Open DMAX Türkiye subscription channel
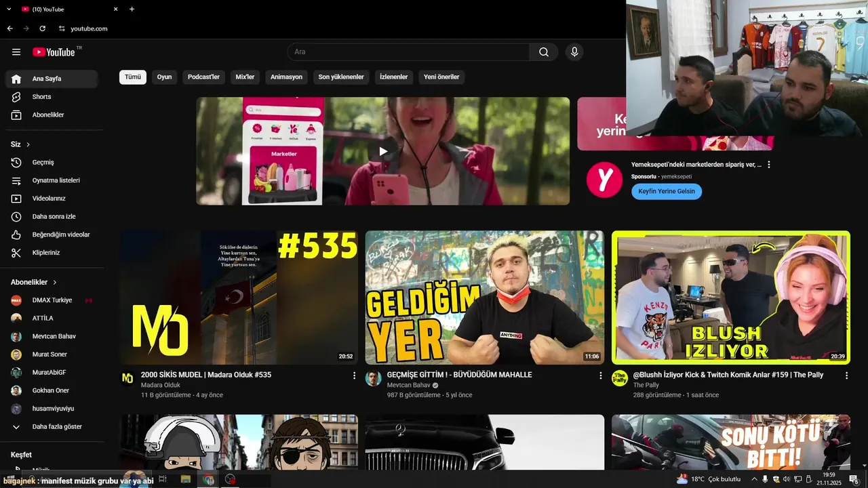The height and width of the screenshot is (488, 868). click(52, 300)
